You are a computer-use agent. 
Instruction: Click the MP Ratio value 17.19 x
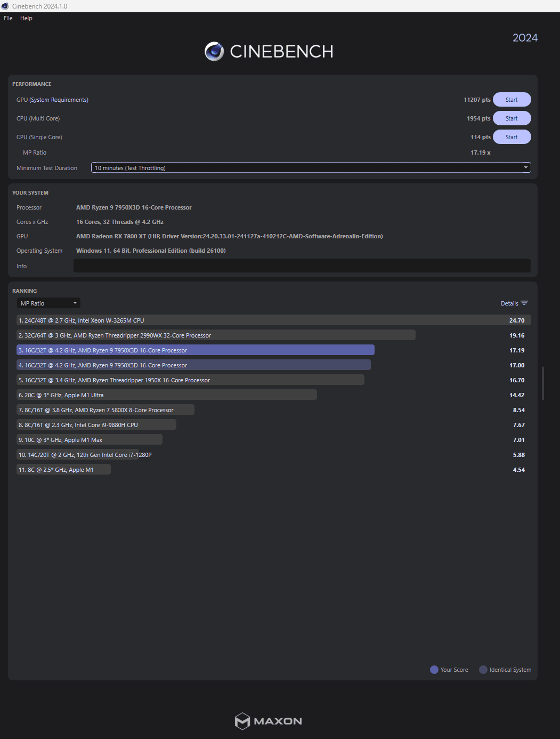click(481, 152)
